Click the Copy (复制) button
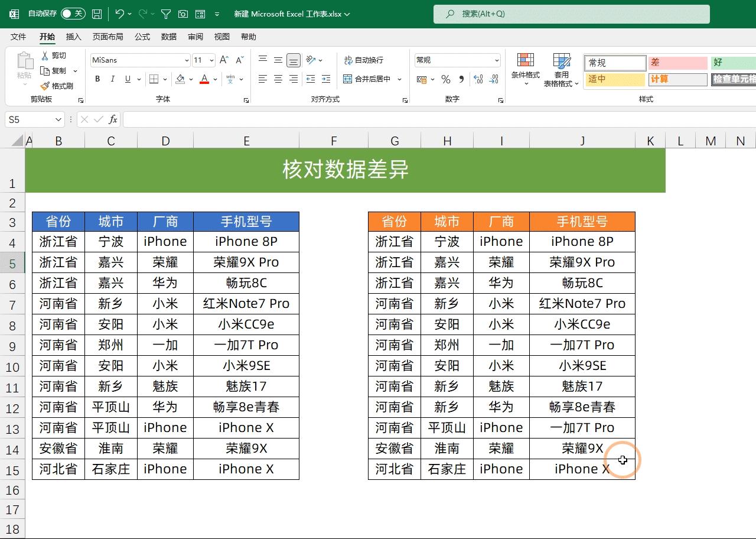The width and height of the screenshot is (756, 539). click(x=59, y=70)
